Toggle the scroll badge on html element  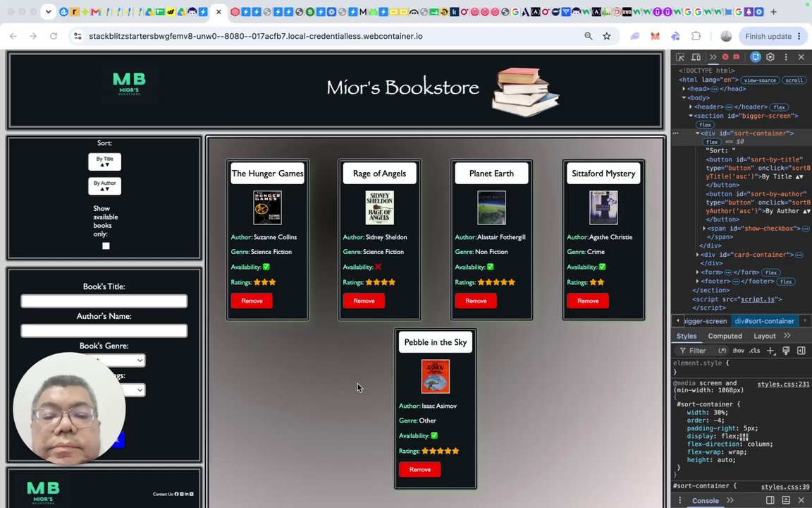794,80
